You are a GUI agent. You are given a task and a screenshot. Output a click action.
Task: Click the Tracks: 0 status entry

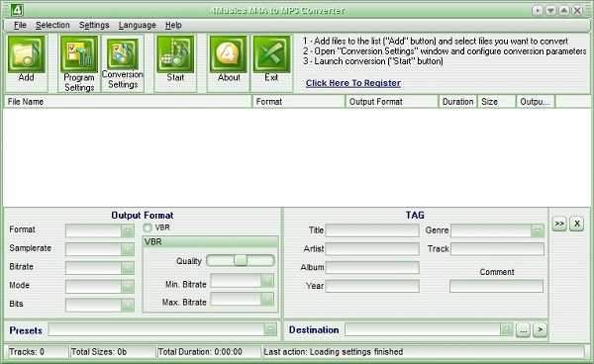pyautogui.click(x=27, y=352)
